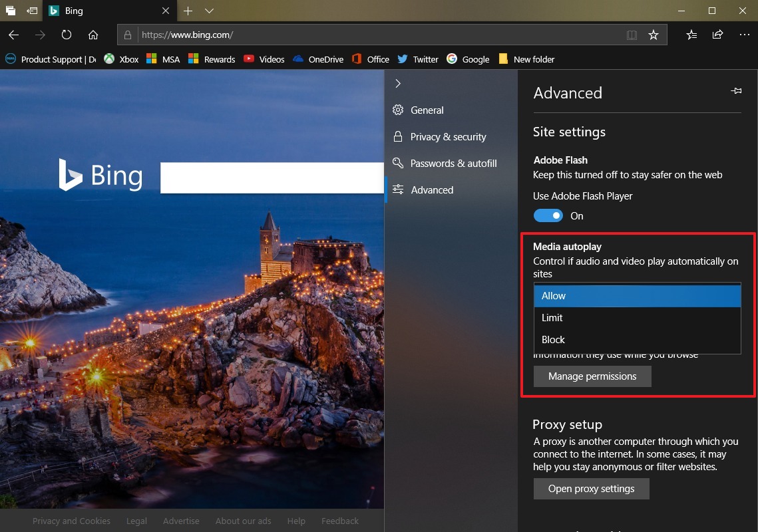Click the lock icon in address bar
758x532 pixels.
tap(128, 35)
